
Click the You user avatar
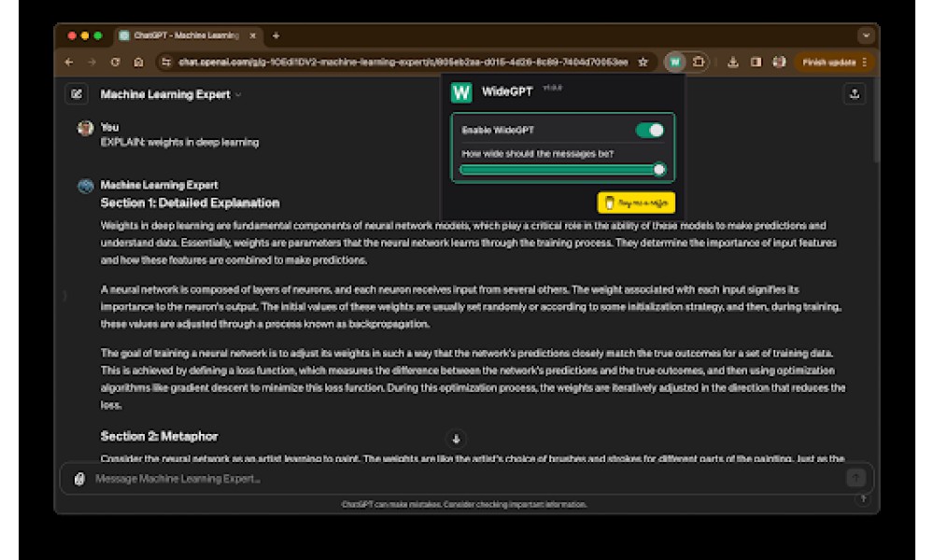click(86, 128)
